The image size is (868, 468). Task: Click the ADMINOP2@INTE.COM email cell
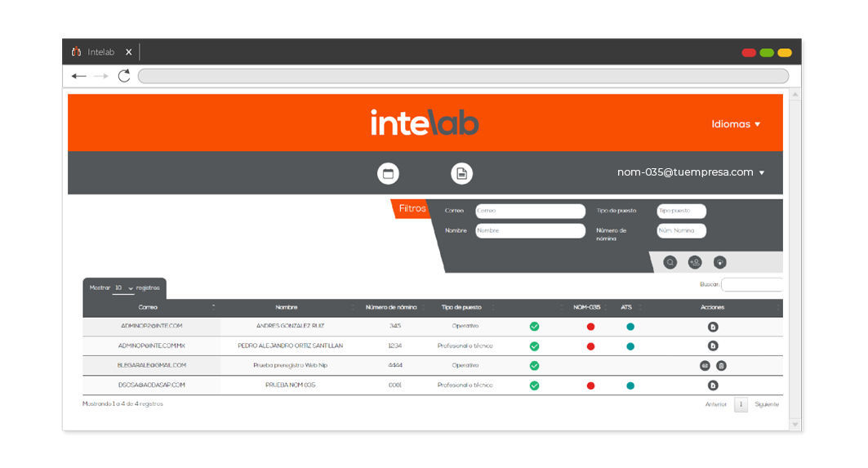152,326
